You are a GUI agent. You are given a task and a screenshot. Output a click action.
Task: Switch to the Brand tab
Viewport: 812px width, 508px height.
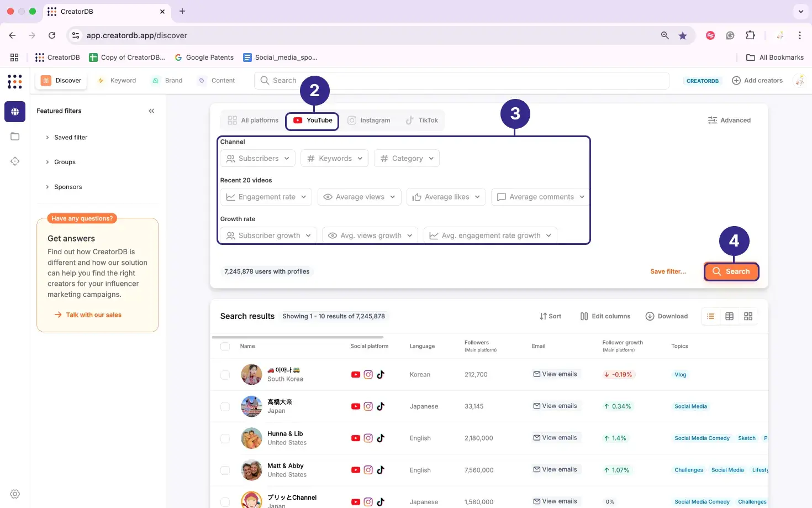pos(167,81)
